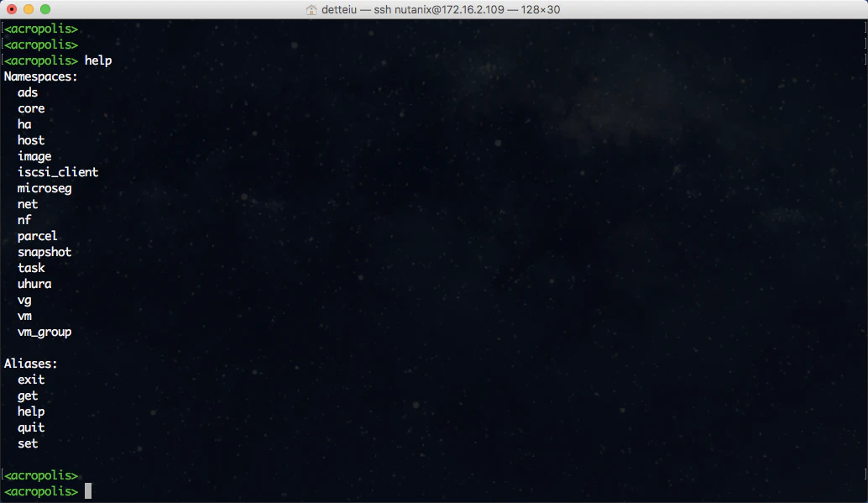Click the "vm_group" namespace line
This screenshot has height=503, width=868.
click(44, 332)
